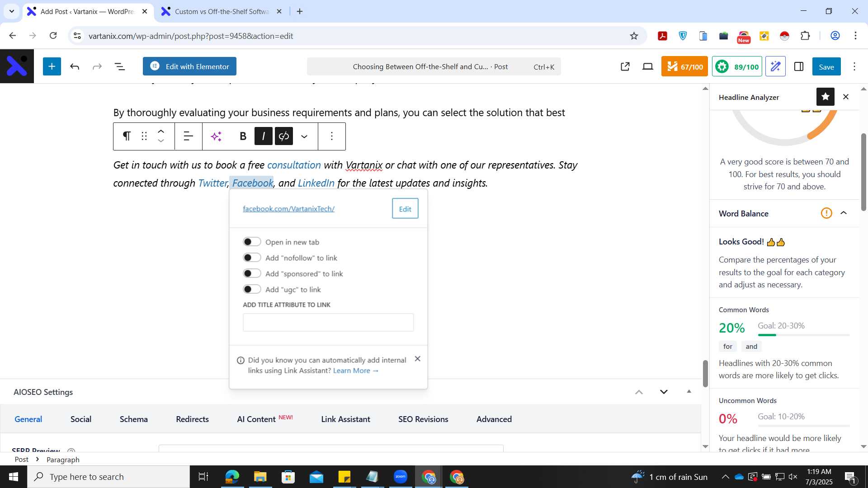The image size is (868, 488).
Task: Open editor options three-dot menu
Action: pyautogui.click(x=854, y=66)
